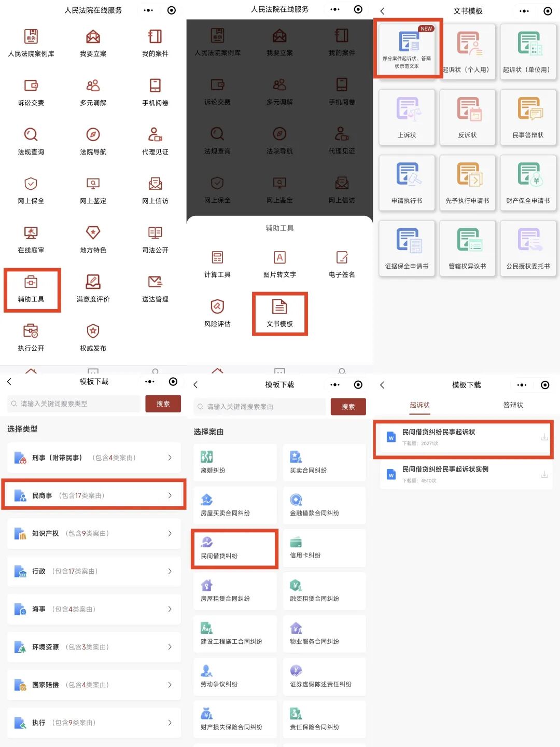Select the 在线庭审 icon
The width and height of the screenshot is (560, 747).
pyautogui.click(x=31, y=239)
